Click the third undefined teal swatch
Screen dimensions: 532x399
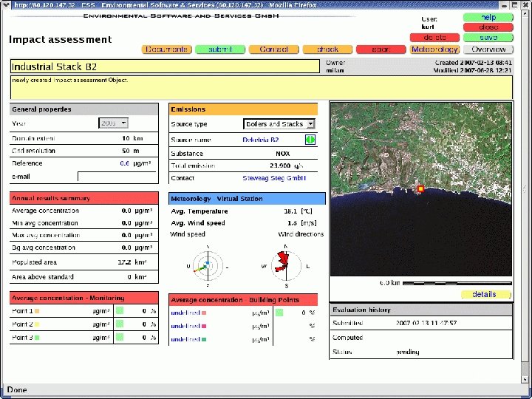[x=204, y=339]
